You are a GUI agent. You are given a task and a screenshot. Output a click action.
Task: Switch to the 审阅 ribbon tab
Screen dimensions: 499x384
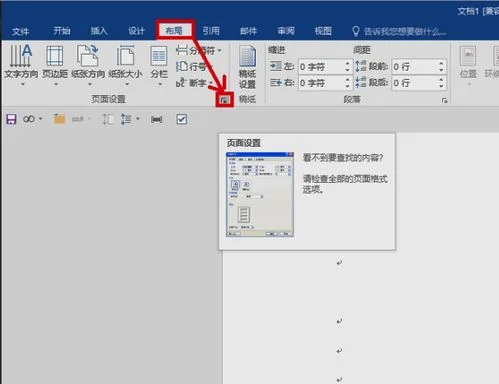[286, 31]
